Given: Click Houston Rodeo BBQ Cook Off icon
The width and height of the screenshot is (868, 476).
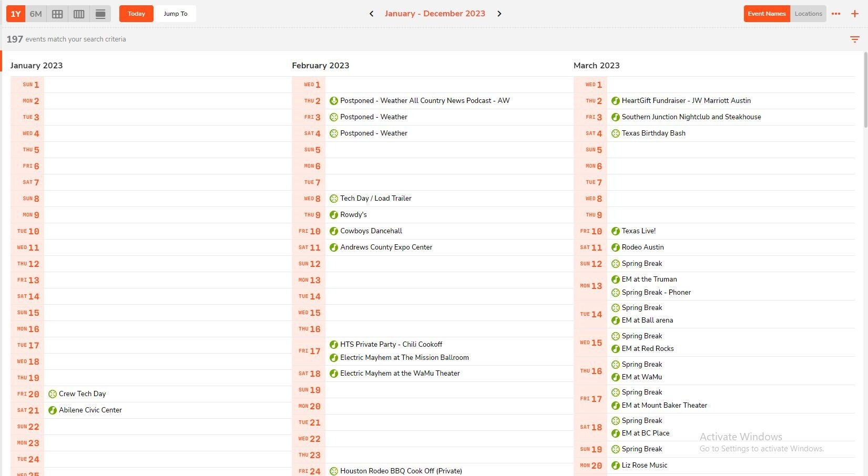Looking at the screenshot, I should [334, 471].
